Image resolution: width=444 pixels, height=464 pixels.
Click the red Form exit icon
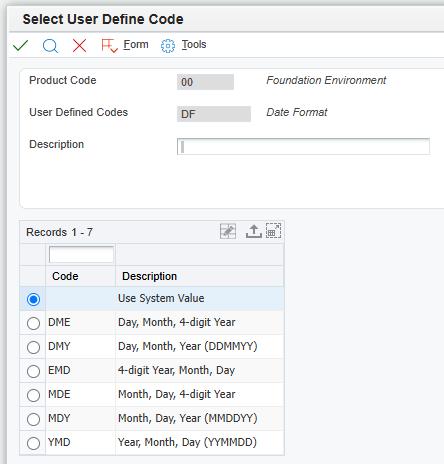pos(109,46)
